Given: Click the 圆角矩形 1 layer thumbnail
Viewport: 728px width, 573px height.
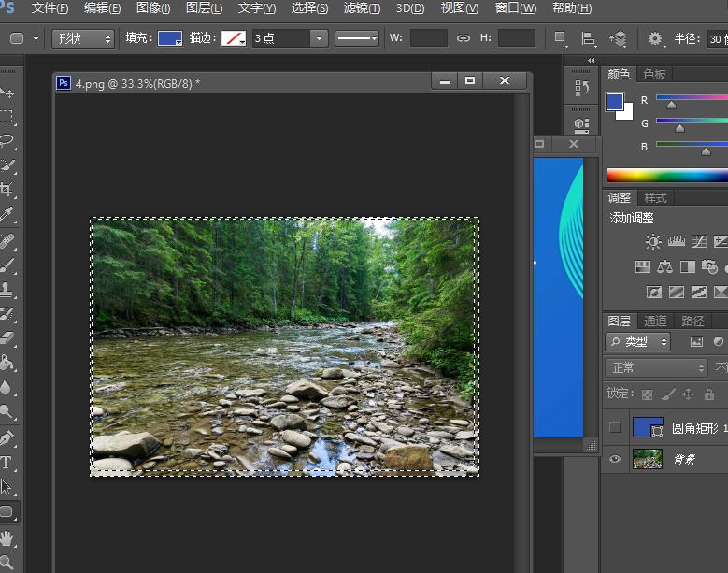Looking at the screenshot, I should coord(648,428).
